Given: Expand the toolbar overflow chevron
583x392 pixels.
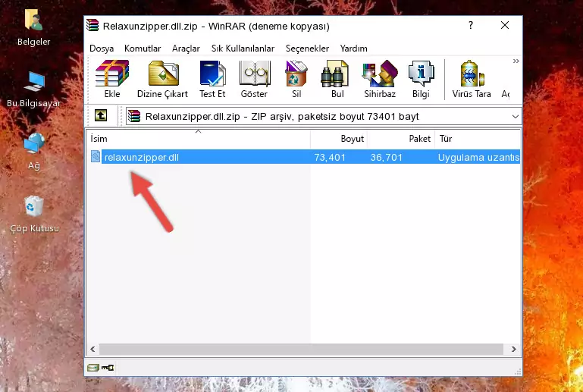Looking at the screenshot, I should [516, 61].
